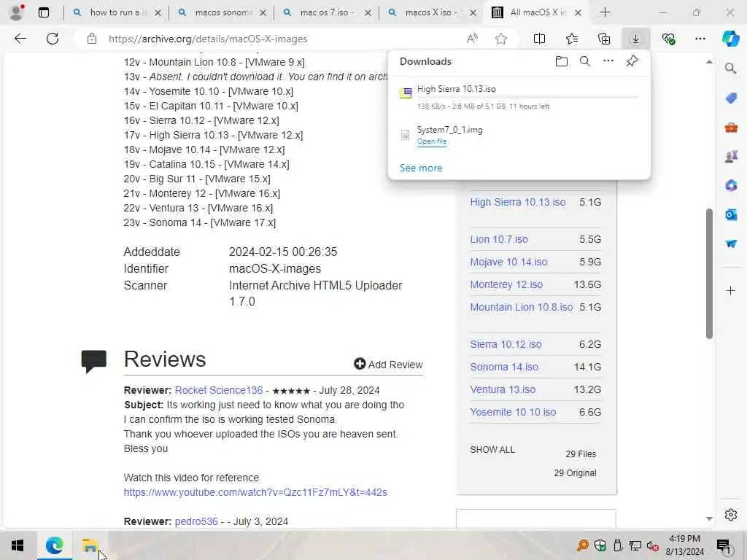The width and height of the screenshot is (747, 560).
Task: Open Collections icon in toolbar
Action: pyautogui.click(x=603, y=39)
